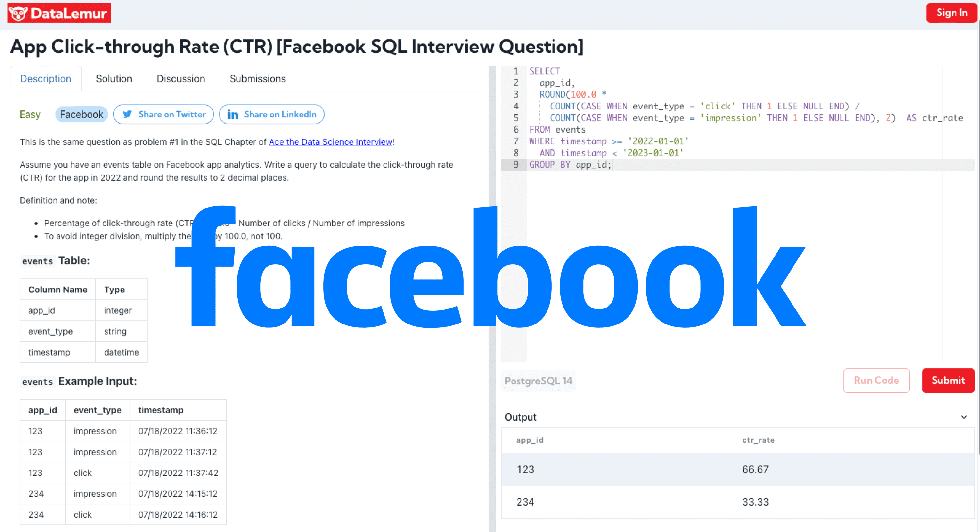Click the Submit button icon
Image resolution: width=980 pixels, height=532 pixels.
[948, 380]
